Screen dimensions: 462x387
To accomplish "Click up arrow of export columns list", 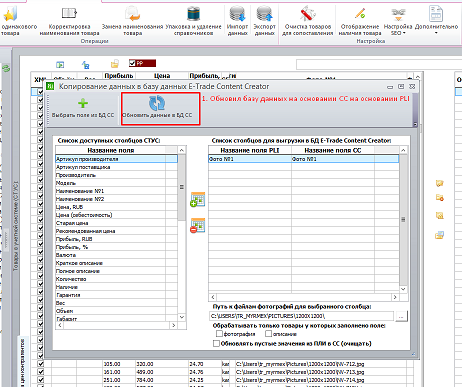I will click(403, 150).
